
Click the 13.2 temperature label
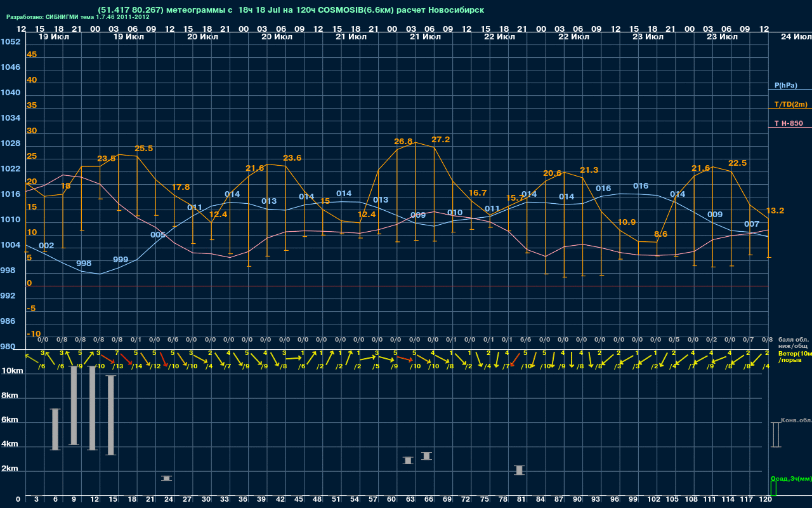click(775, 210)
